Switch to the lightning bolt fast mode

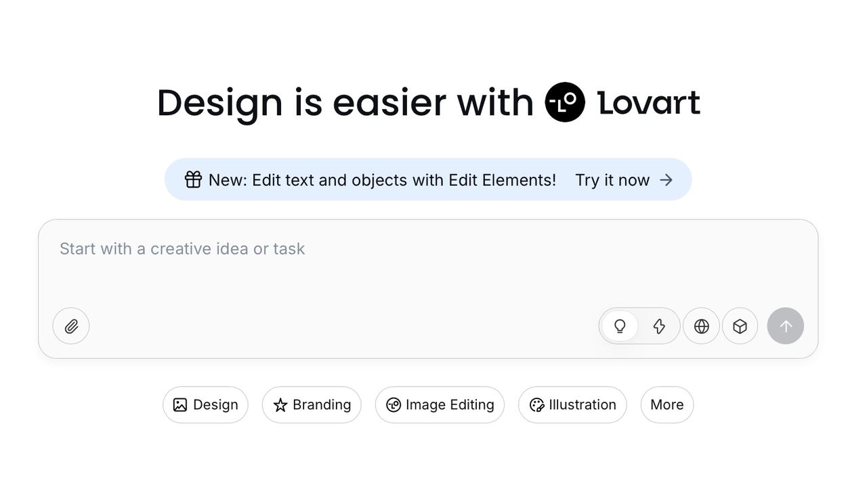659,327
